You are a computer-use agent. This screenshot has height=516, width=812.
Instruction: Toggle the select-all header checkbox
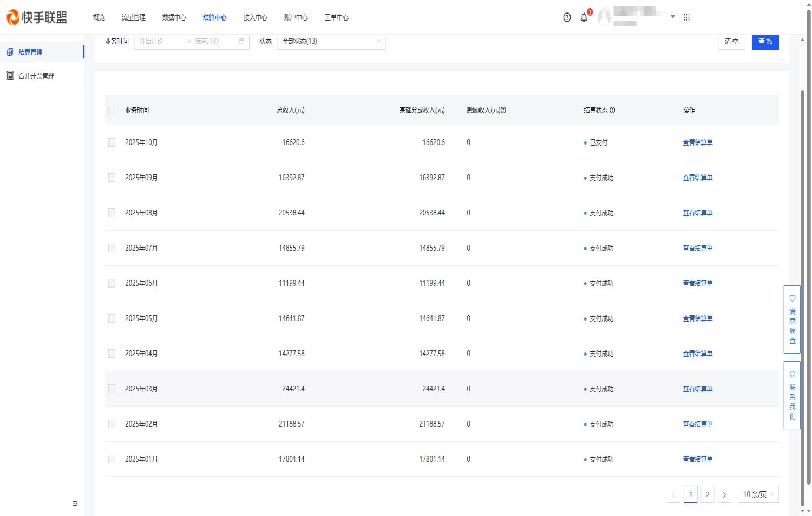tap(112, 110)
